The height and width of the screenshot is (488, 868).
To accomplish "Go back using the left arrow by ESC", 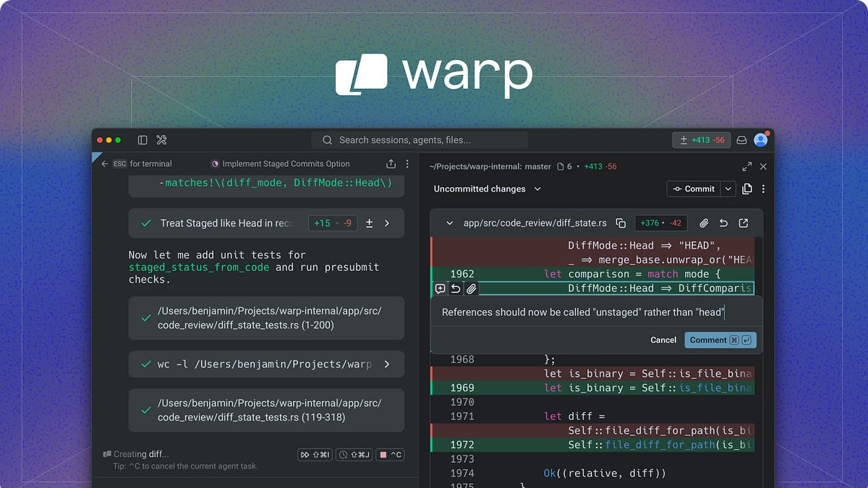I will (104, 164).
